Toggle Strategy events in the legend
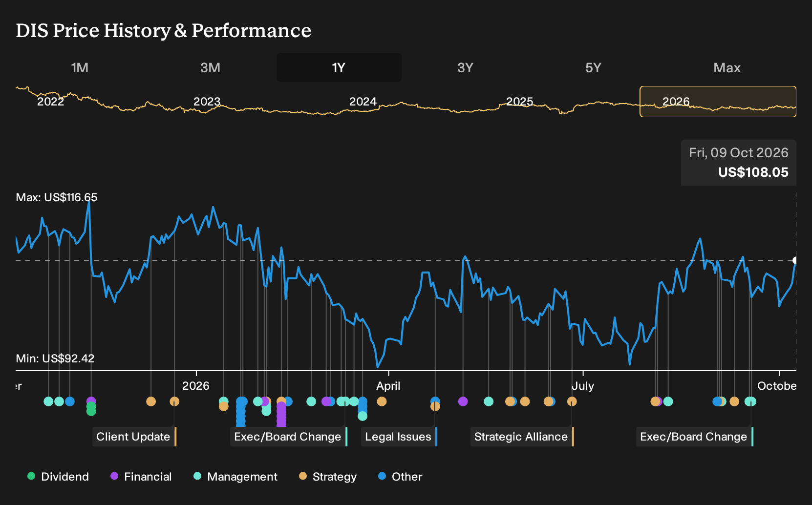 328,477
